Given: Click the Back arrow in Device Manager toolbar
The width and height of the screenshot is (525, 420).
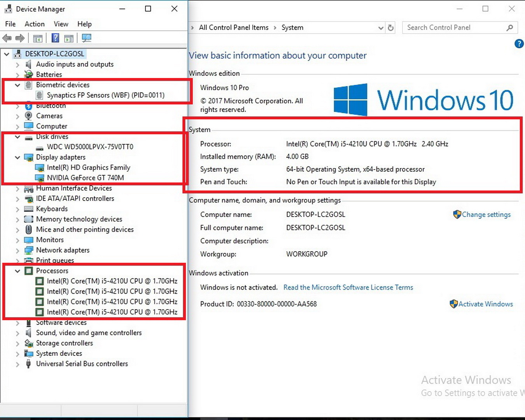Looking at the screenshot, I should click(7, 38).
